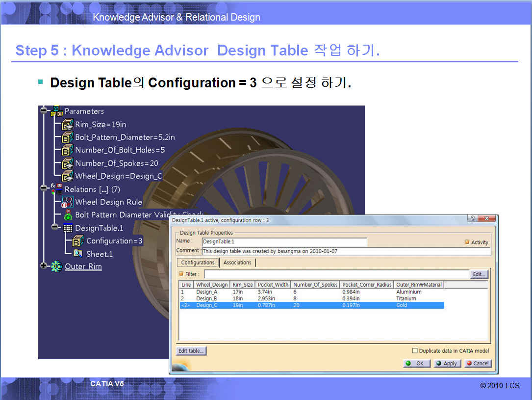Click the Sheet.1 icon in tree

click(78, 254)
